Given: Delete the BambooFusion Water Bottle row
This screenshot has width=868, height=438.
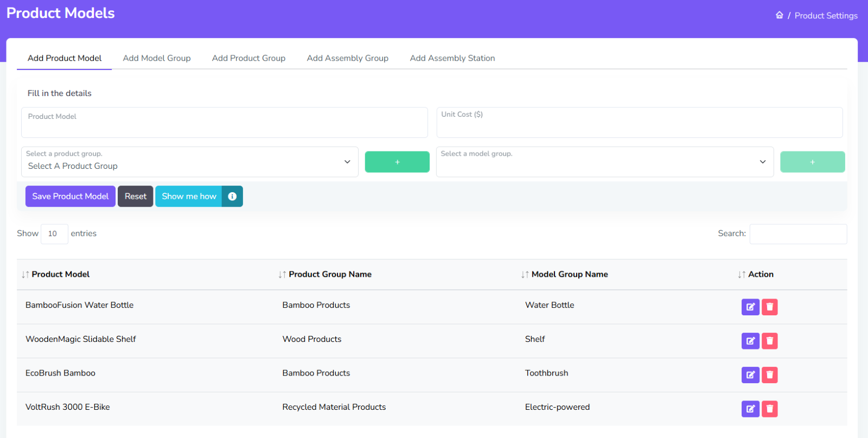Looking at the screenshot, I should click(x=769, y=307).
